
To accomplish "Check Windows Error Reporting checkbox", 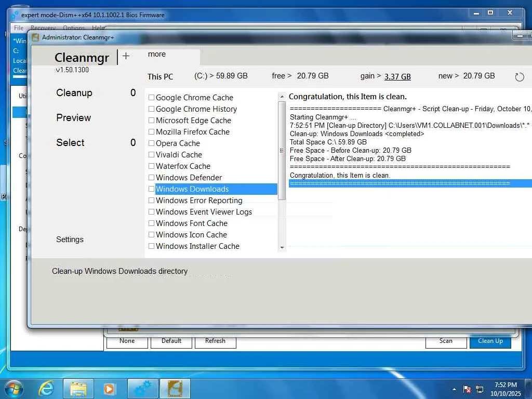I will [x=151, y=201].
